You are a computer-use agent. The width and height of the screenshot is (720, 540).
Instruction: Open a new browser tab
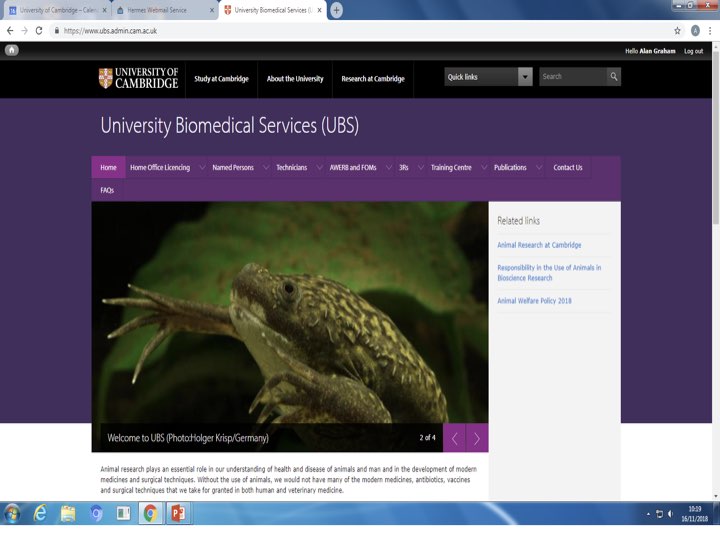[x=336, y=10]
